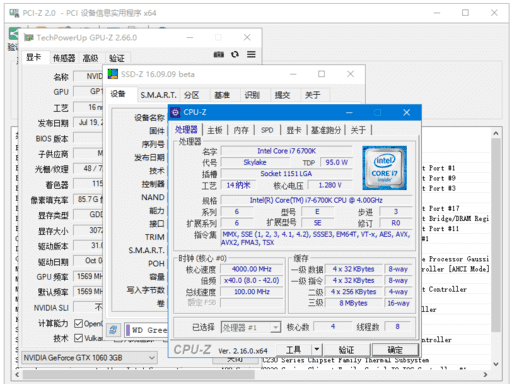Click the Skylake code name value
512x384 pixels.
pyautogui.click(x=255, y=162)
